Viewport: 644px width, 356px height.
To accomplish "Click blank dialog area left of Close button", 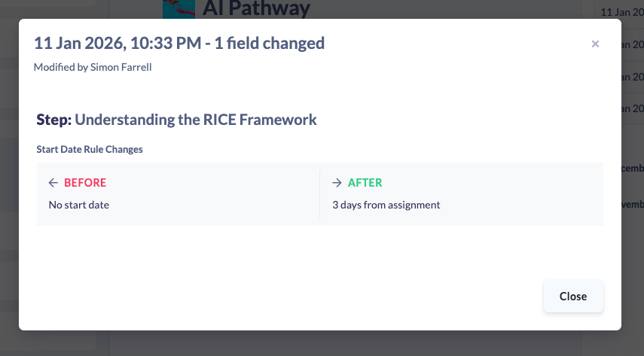I will pyautogui.click(x=301, y=297).
